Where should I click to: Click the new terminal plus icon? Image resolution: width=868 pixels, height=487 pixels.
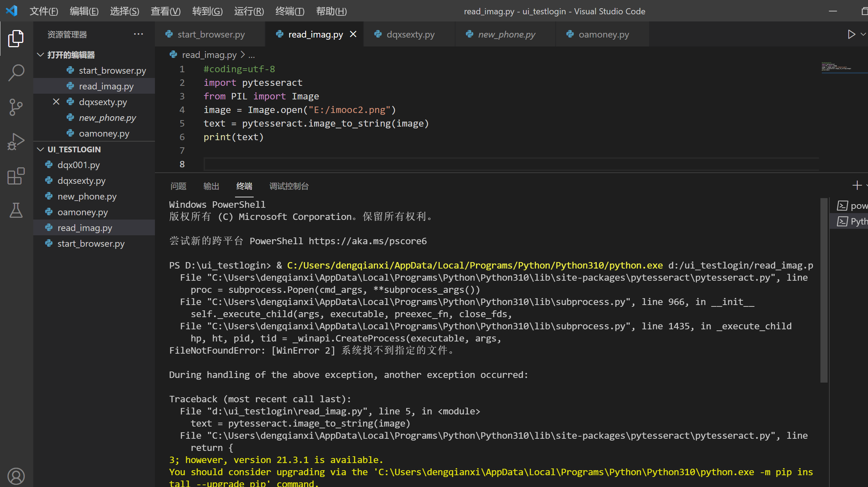(857, 186)
